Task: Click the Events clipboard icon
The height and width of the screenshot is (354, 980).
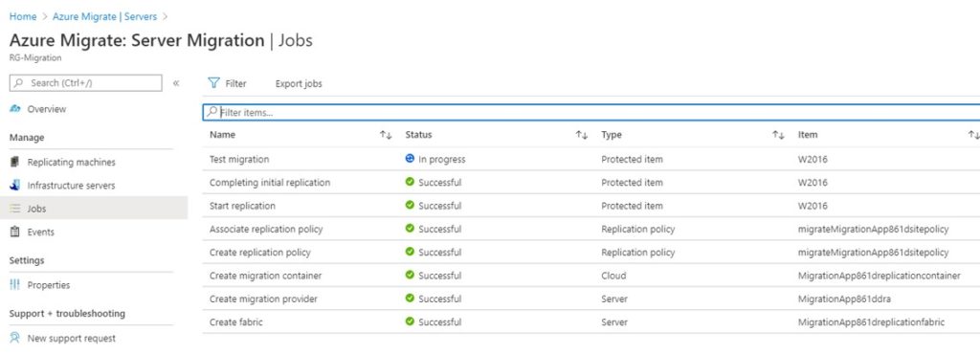Action: 15,232
